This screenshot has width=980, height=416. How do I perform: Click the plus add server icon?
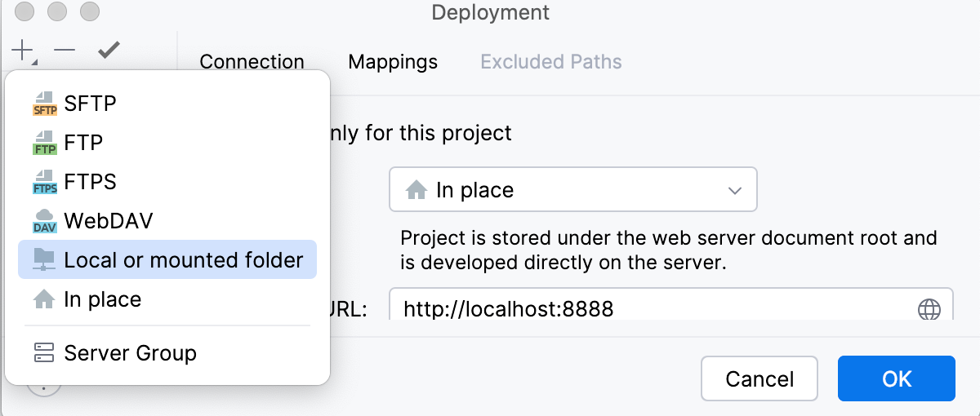coord(22,51)
